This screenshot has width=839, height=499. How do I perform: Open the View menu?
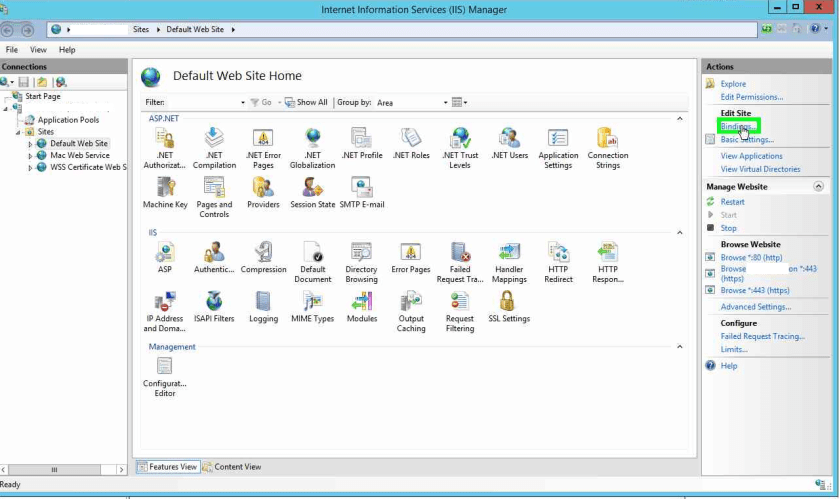tap(38, 49)
